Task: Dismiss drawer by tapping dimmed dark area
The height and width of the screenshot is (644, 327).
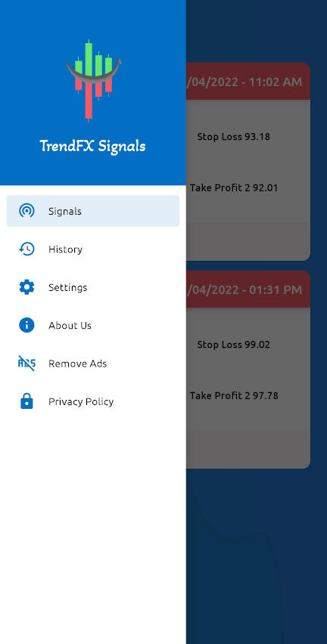Action: 257,555
